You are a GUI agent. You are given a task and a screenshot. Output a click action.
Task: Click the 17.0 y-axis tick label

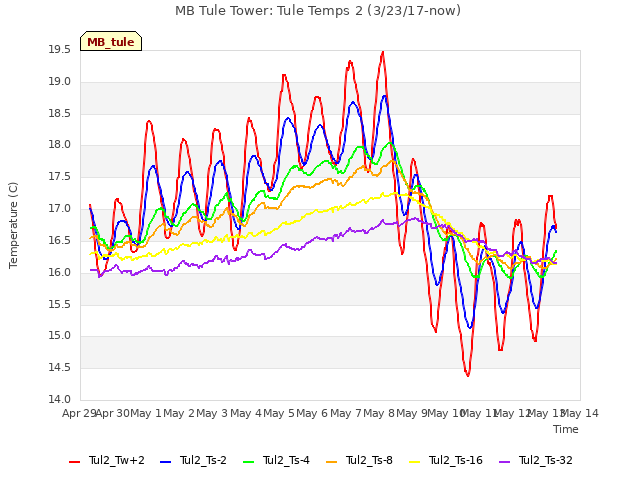coord(60,209)
